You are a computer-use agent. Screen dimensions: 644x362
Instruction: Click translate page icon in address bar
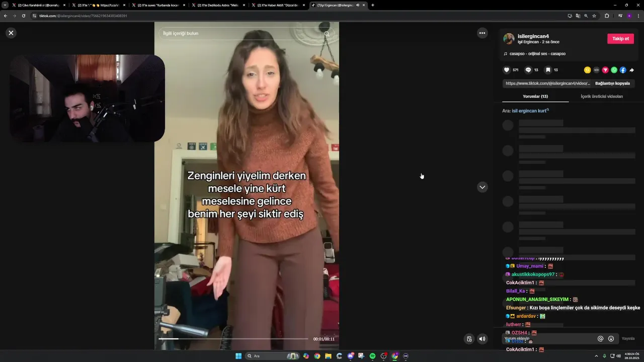[578, 16]
